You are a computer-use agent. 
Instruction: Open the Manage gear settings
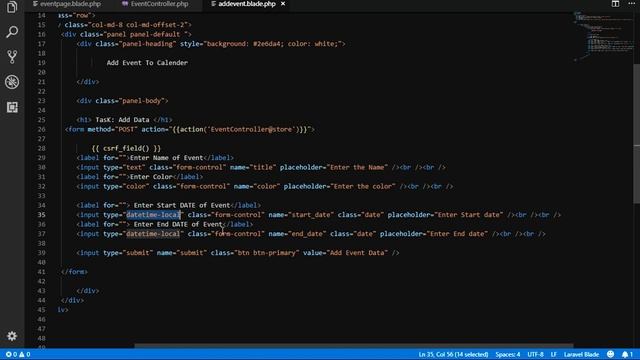(12, 336)
